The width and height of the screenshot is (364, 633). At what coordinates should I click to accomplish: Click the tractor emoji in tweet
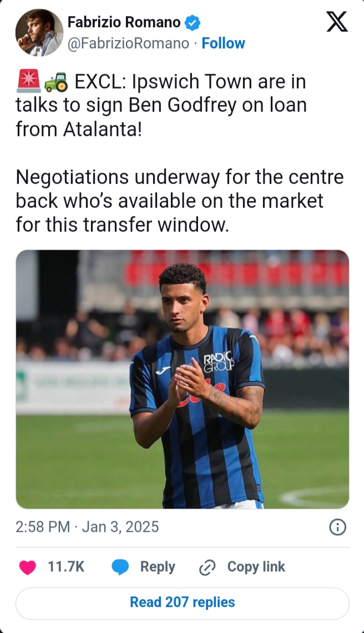click(x=55, y=82)
